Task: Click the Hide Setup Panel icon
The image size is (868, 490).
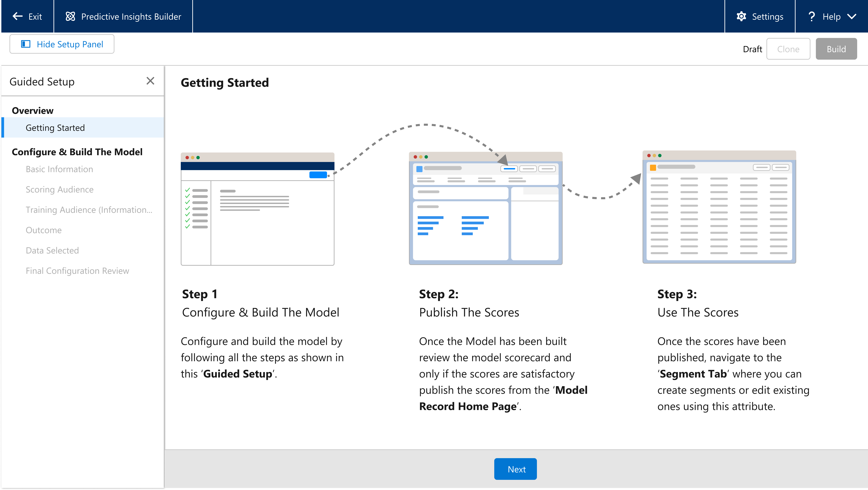Action: [x=26, y=44]
